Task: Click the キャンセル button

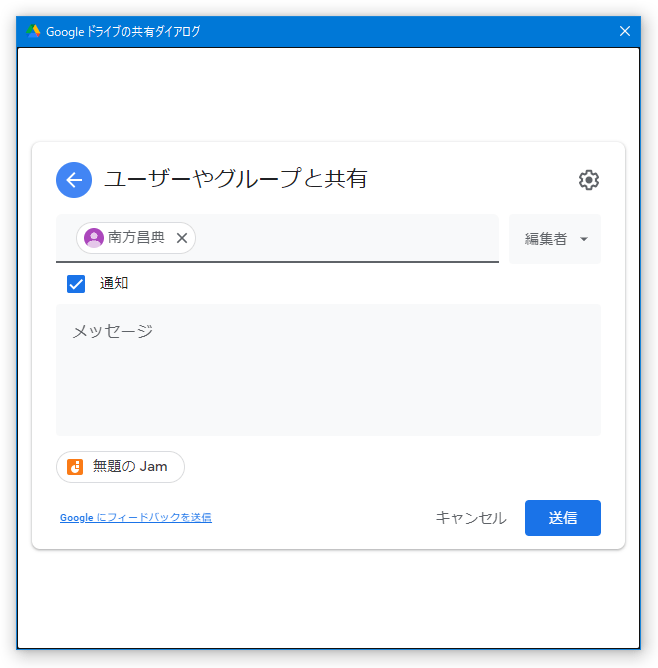Action: click(471, 518)
